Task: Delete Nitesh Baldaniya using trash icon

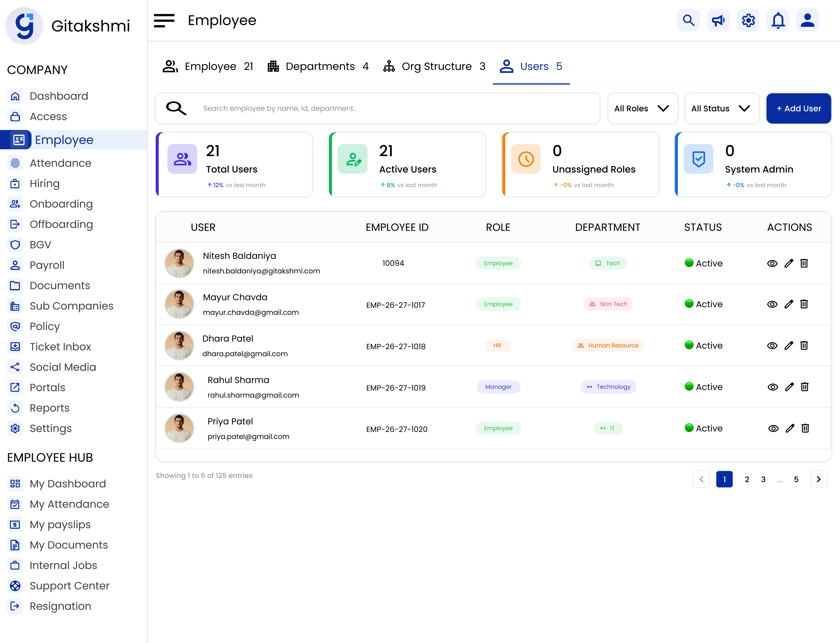Action: coord(804,263)
